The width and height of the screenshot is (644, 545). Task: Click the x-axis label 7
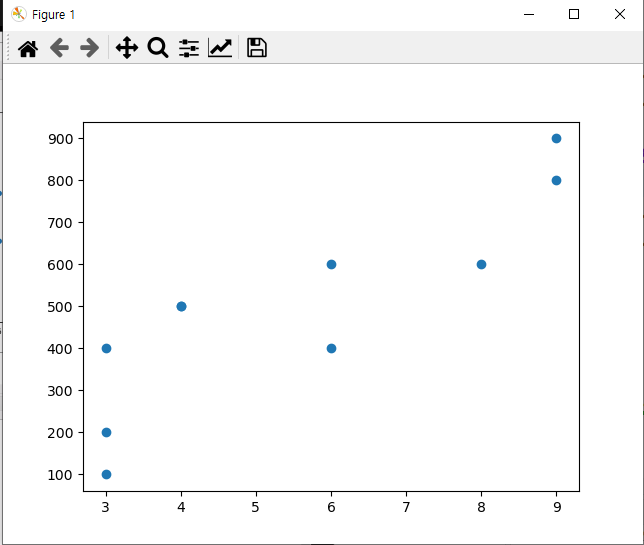point(406,508)
